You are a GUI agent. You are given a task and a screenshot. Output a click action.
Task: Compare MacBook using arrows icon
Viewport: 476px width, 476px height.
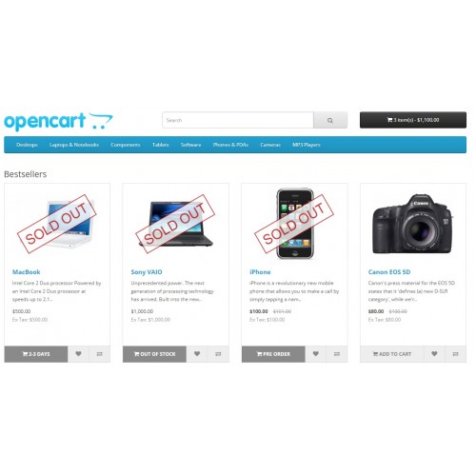(x=100, y=354)
